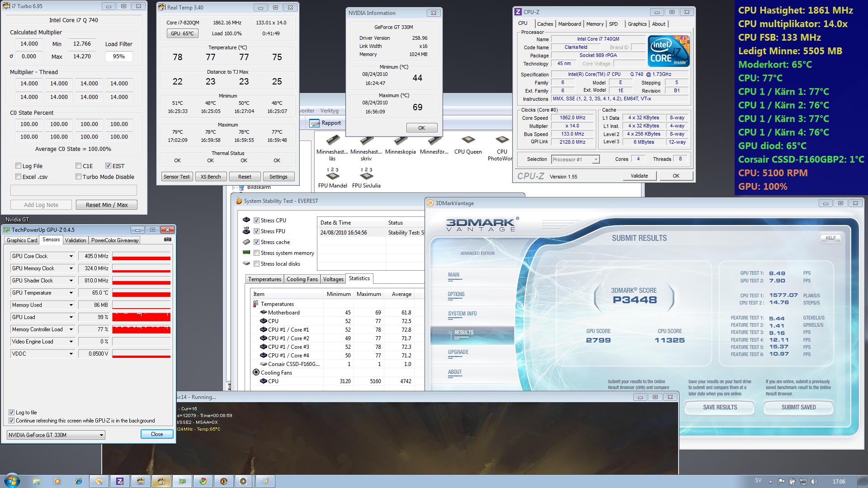Switch to Google Chrome in the taskbar
The image size is (868, 488).
203,481
